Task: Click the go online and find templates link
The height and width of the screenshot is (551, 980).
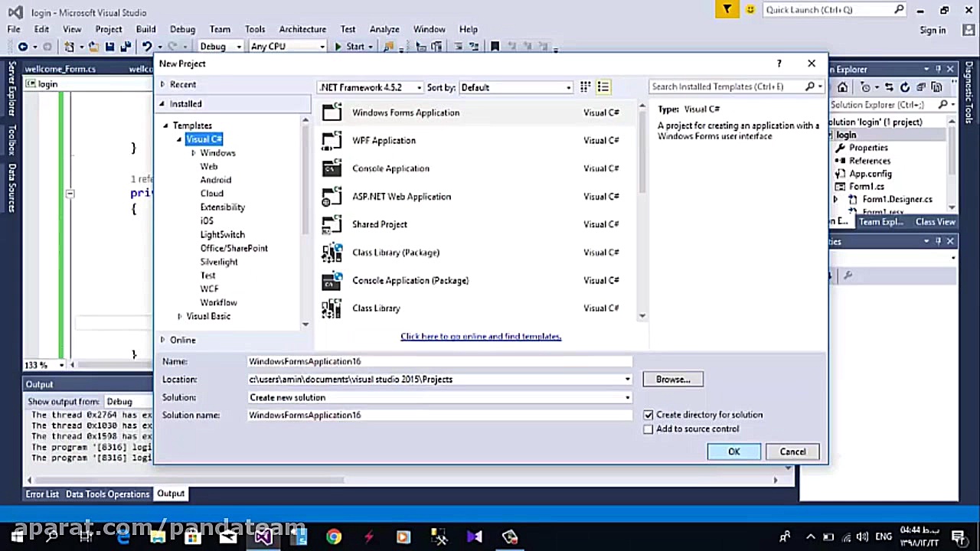Action: pos(480,337)
